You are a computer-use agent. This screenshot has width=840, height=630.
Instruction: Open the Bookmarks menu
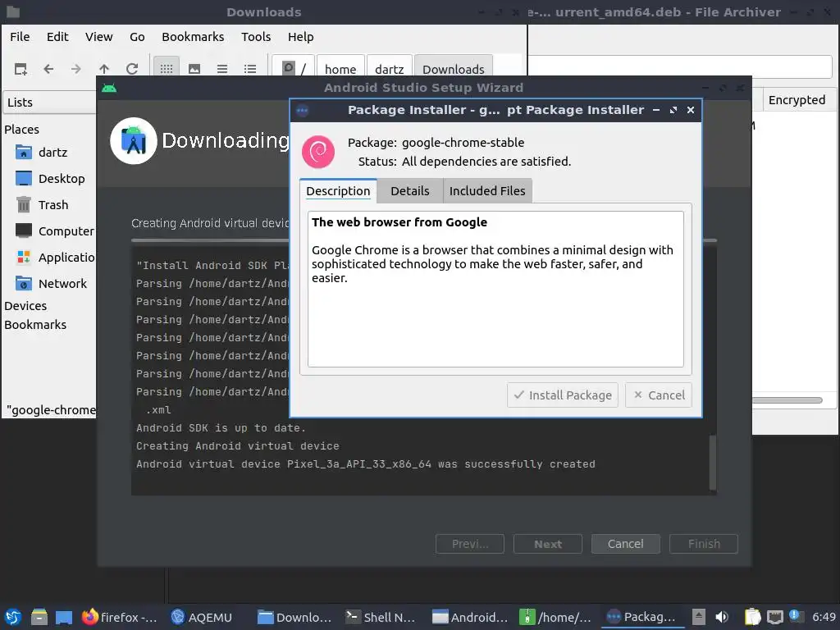pyautogui.click(x=193, y=37)
